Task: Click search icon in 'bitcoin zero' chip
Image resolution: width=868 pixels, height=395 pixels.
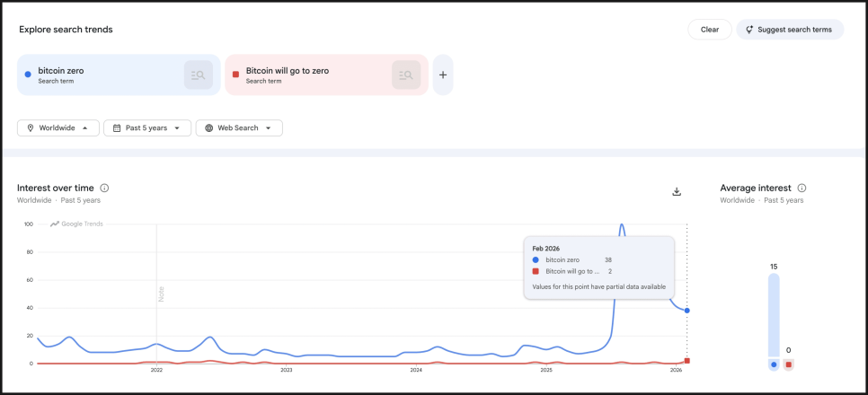Action: (x=199, y=75)
